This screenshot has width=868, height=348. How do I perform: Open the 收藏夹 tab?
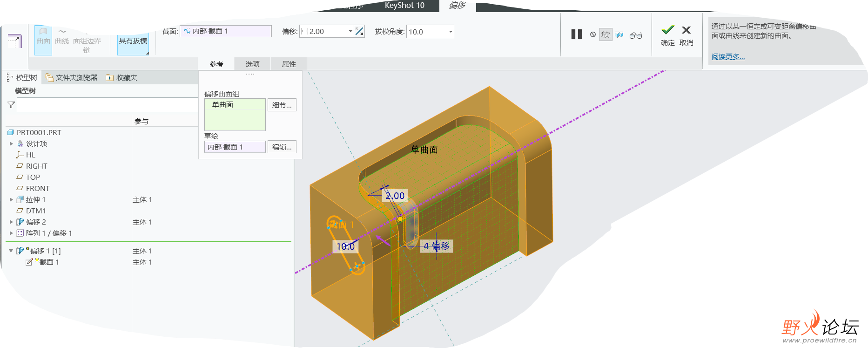click(x=121, y=77)
